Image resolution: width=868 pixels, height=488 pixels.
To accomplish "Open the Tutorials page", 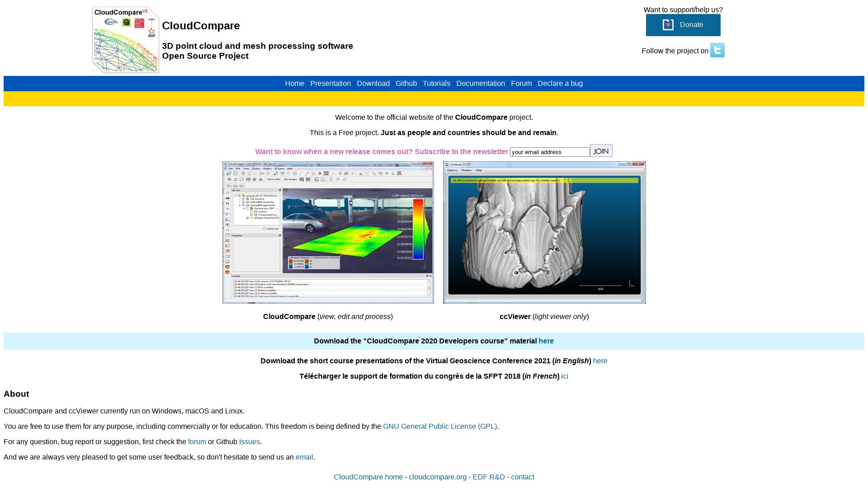I will [436, 84].
